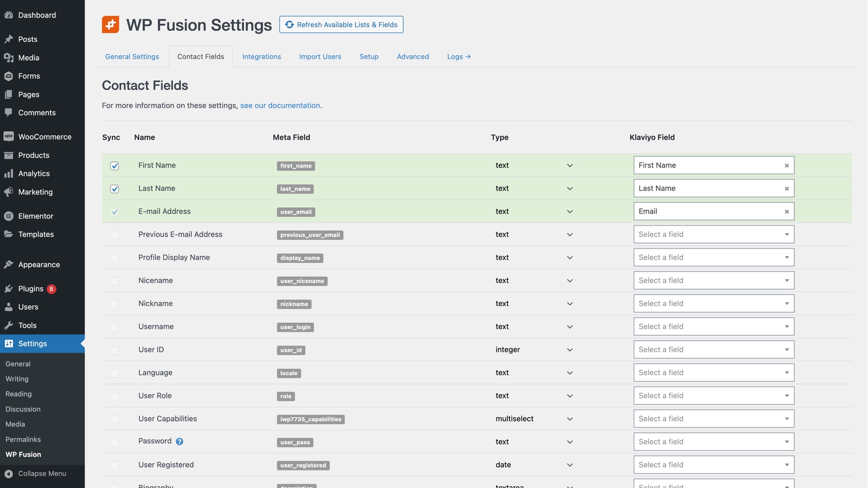Open the see our documentation link
Screen dimensions: 868x488
pyautogui.click(x=280, y=105)
